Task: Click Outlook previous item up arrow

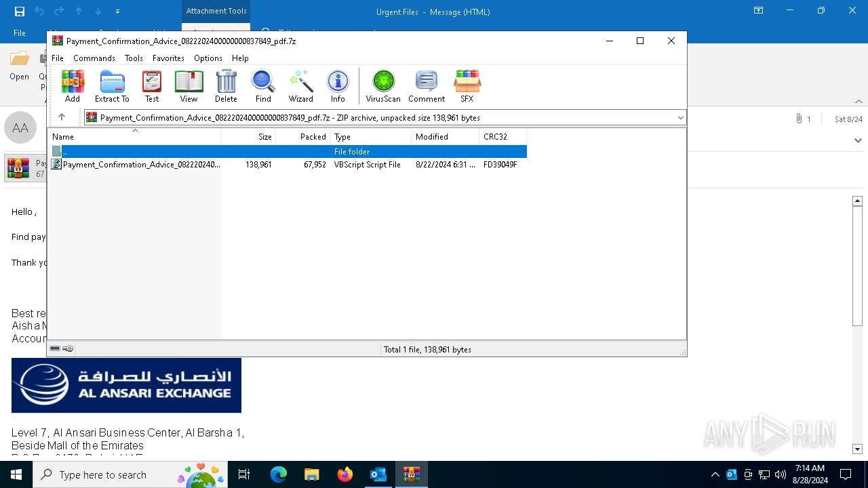Action: [x=79, y=12]
